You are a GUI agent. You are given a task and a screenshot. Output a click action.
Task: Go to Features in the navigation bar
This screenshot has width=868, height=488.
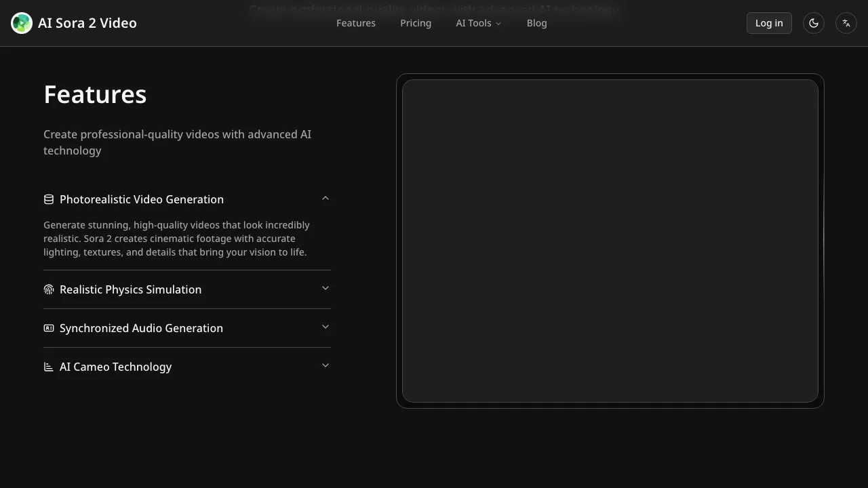tap(355, 23)
